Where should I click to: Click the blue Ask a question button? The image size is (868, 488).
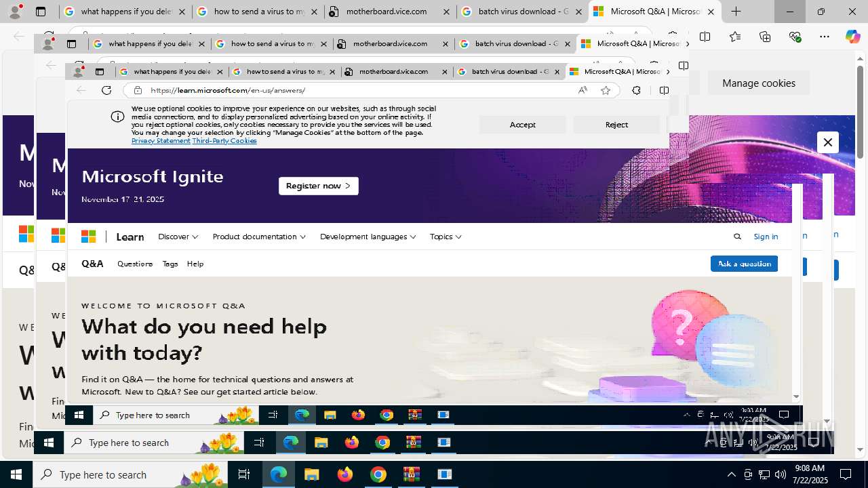[744, 264]
